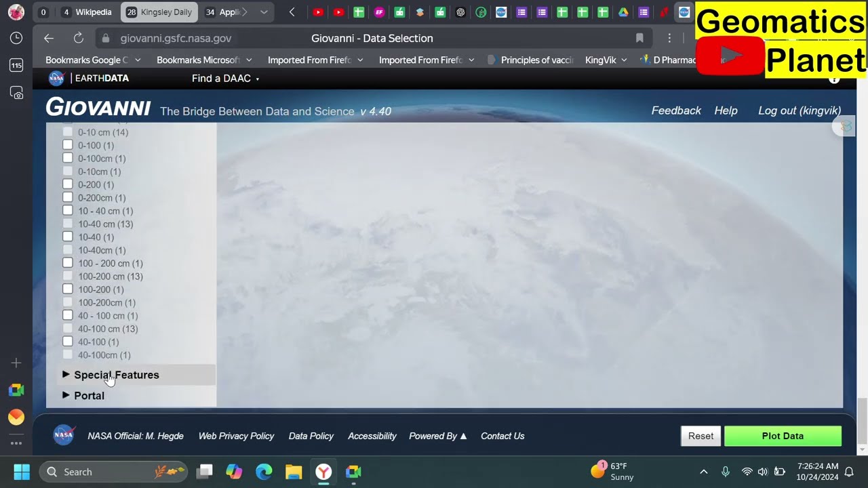Viewport: 868px width, 488px height.
Task: Click the Windows taskbar Search box
Action: point(113,472)
